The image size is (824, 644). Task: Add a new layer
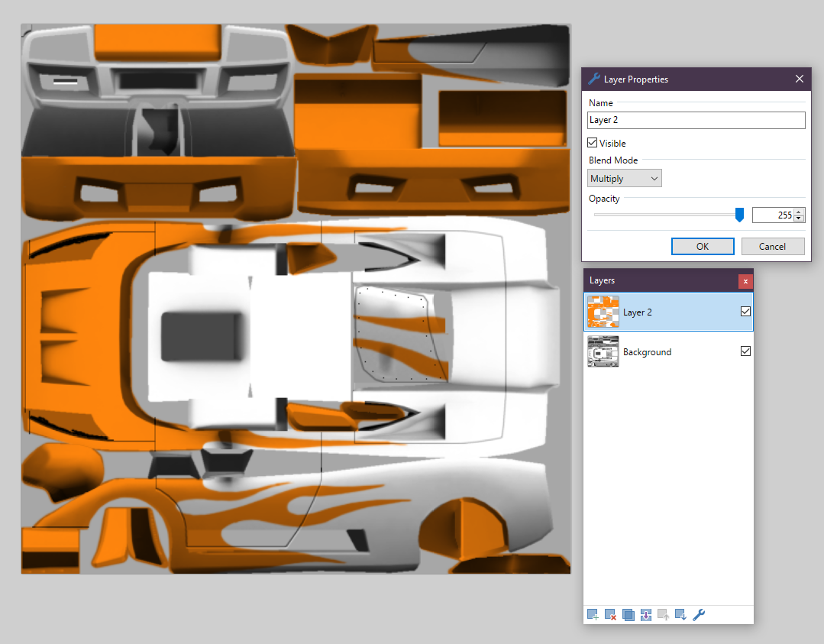(x=593, y=614)
